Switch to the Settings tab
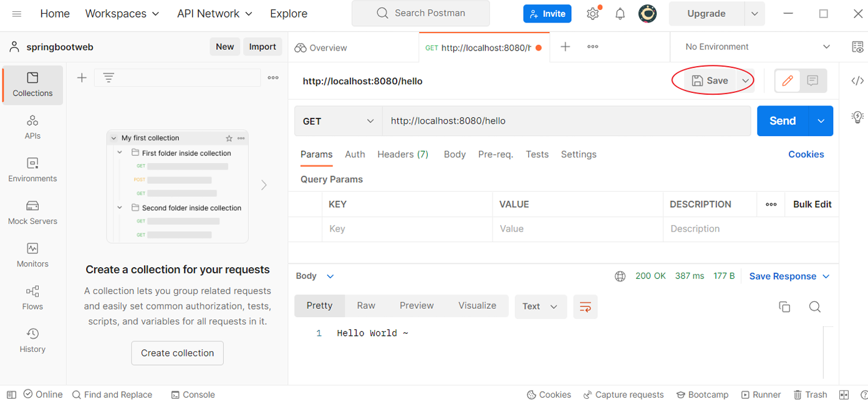Screen dimensions: 868x415 click(x=579, y=154)
